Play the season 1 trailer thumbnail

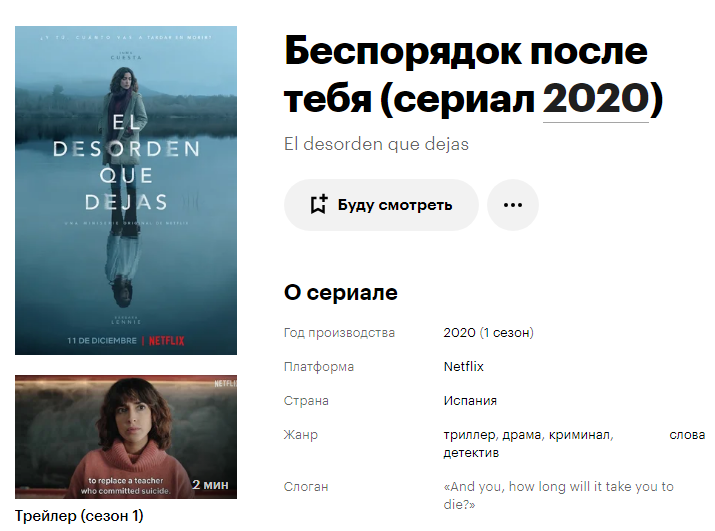(126, 437)
